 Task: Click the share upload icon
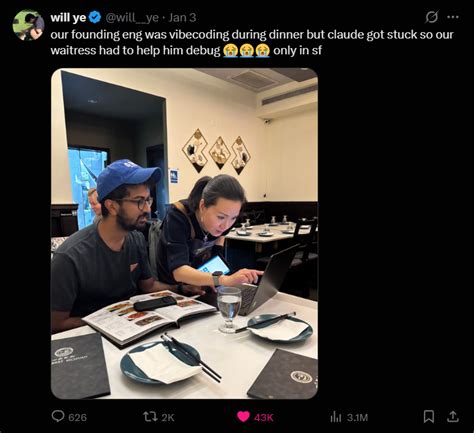(x=452, y=416)
